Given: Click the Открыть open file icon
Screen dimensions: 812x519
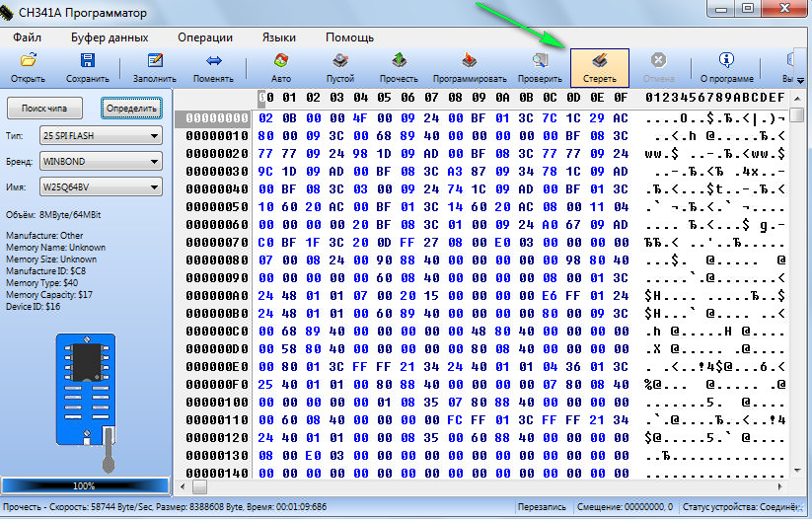Looking at the screenshot, I should pyautogui.click(x=28, y=68).
